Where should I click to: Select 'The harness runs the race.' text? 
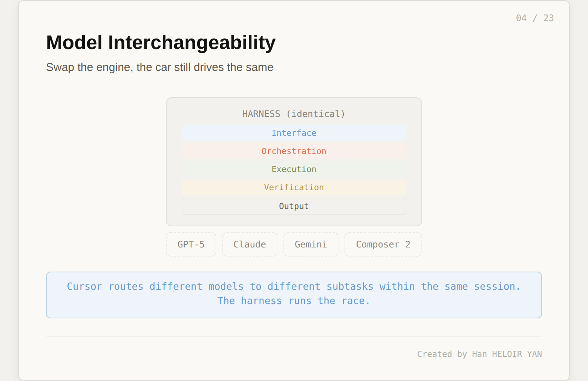pyautogui.click(x=294, y=301)
